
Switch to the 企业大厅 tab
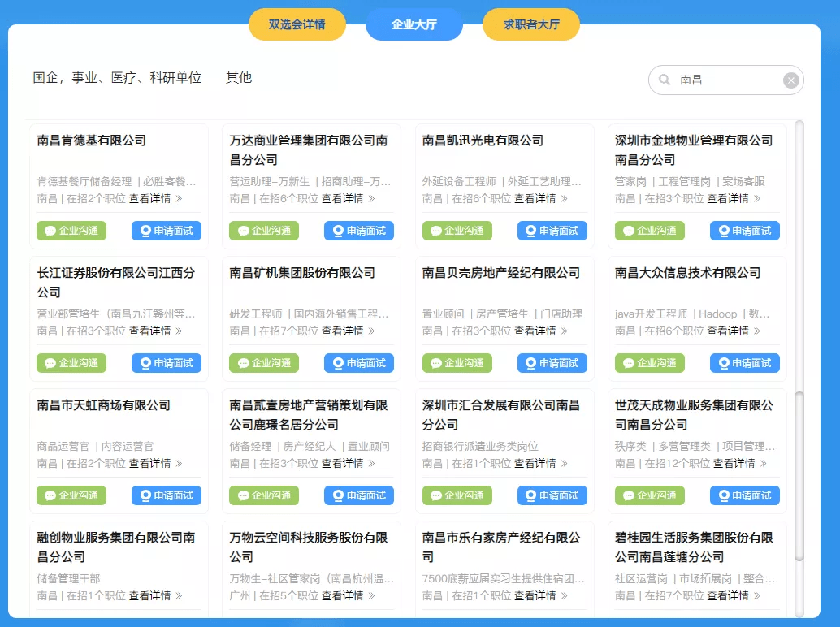(414, 24)
